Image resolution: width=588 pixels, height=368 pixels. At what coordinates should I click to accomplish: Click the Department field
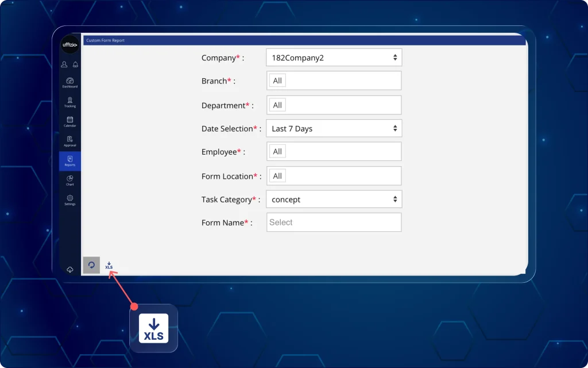[x=334, y=105]
